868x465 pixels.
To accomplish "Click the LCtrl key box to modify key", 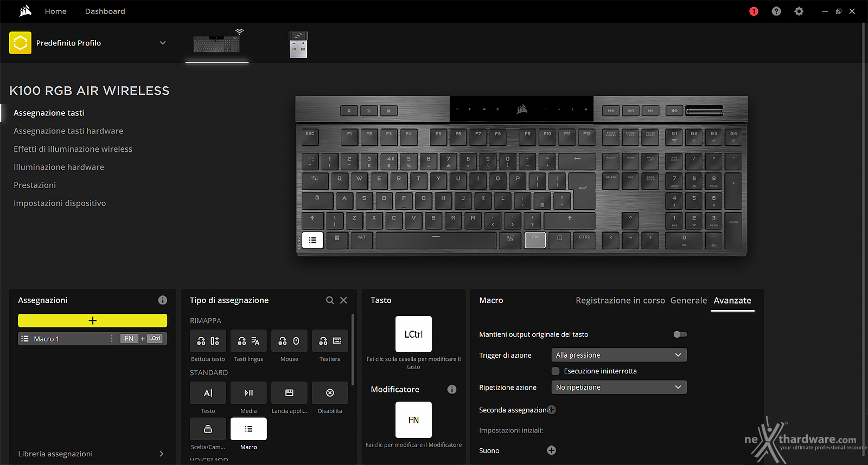I will tap(413, 334).
